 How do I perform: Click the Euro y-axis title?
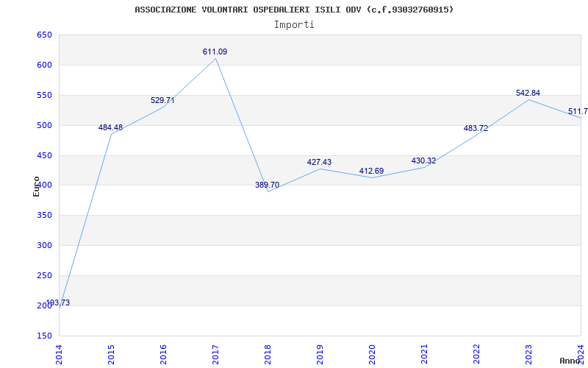(36, 186)
